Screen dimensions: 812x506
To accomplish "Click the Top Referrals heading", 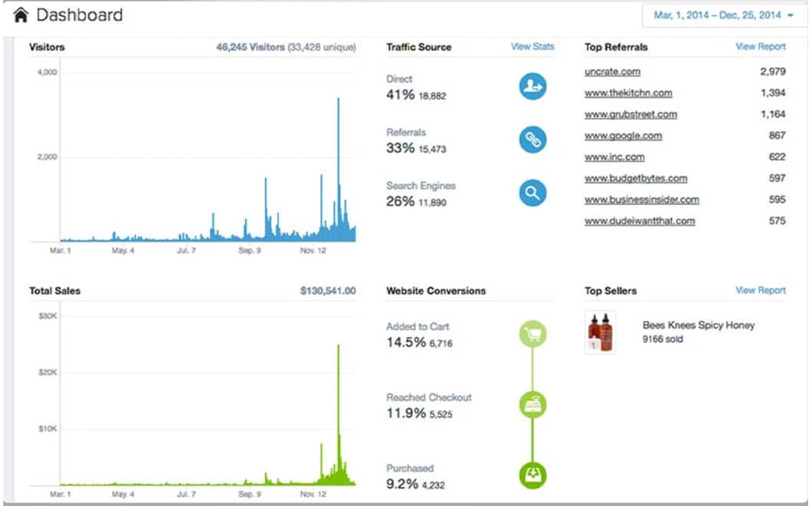I will tap(616, 47).
